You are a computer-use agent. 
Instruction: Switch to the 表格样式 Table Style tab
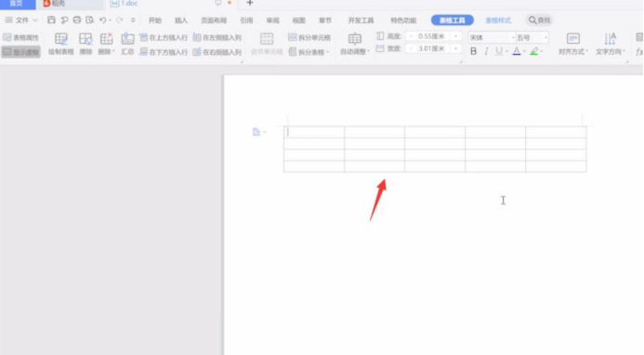point(498,20)
